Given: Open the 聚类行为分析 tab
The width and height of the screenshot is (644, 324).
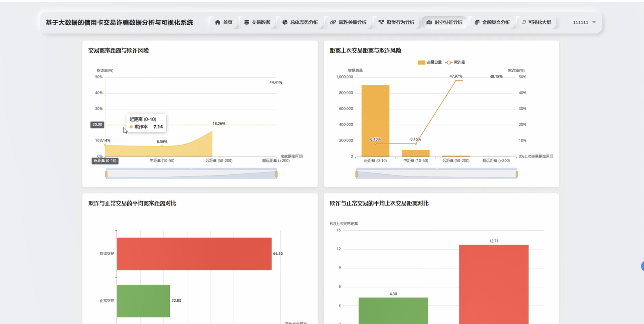Looking at the screenshot, I should pyautogui.click(x=396, y=22).
